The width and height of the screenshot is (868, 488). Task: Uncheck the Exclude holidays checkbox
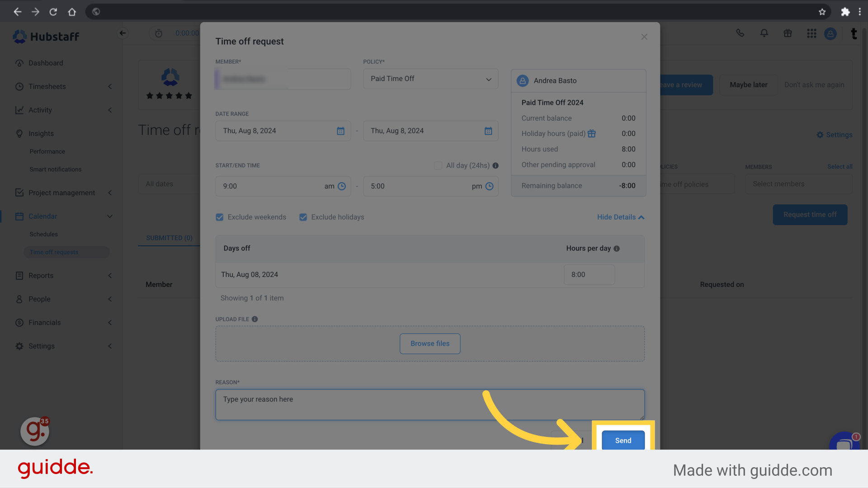[x=303, y=217]
